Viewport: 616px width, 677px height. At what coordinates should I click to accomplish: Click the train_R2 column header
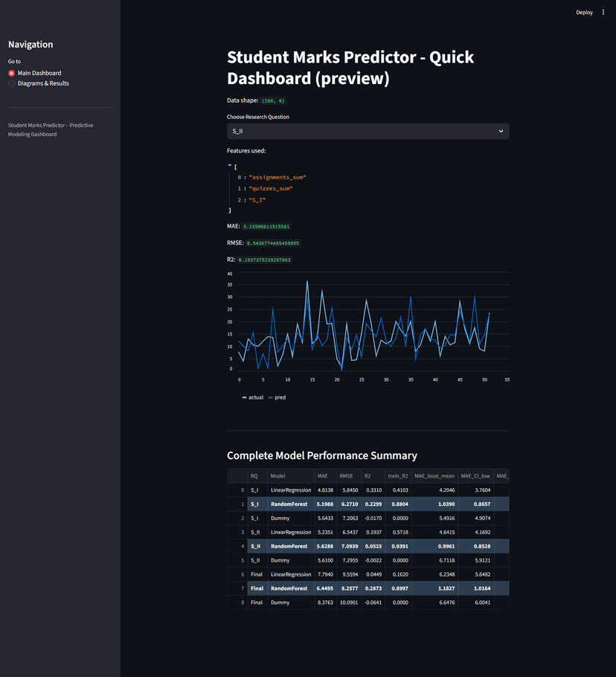(398, 476)
